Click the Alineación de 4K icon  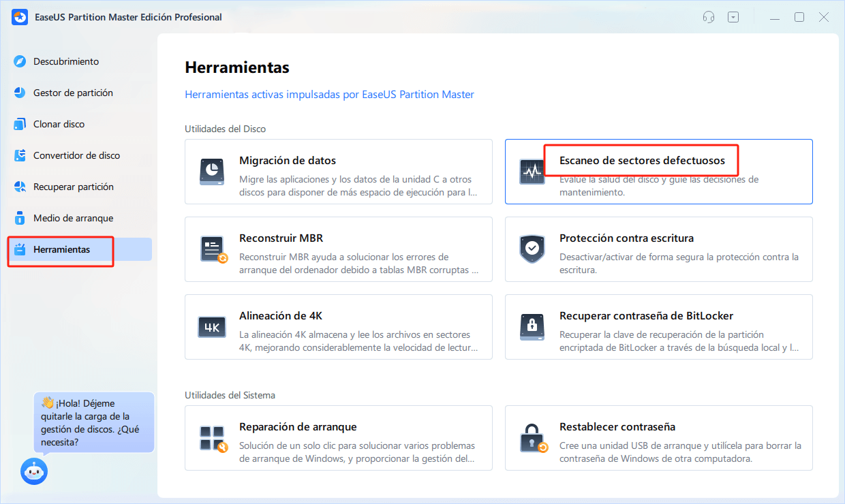(212, 327)
